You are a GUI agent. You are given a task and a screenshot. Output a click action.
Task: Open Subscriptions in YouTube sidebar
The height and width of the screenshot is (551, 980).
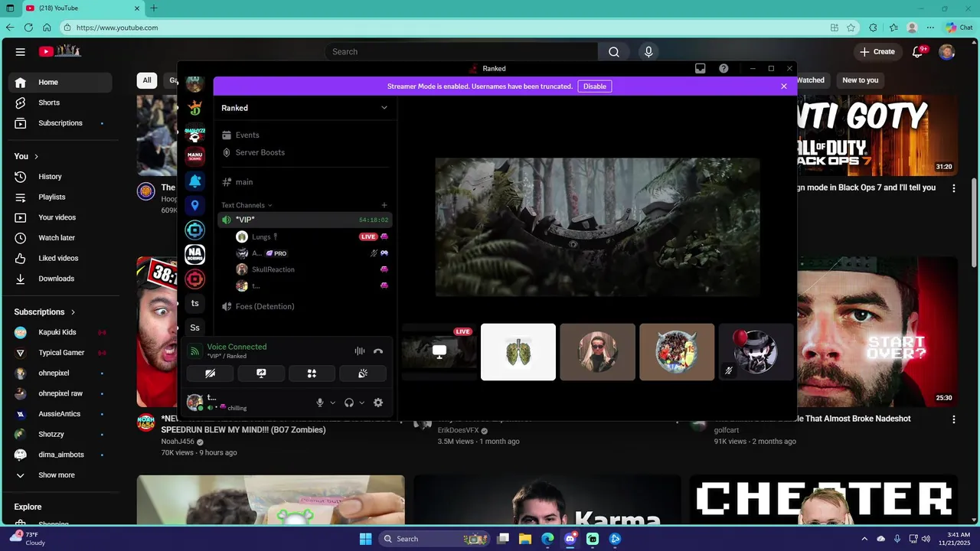pos(60,123)
